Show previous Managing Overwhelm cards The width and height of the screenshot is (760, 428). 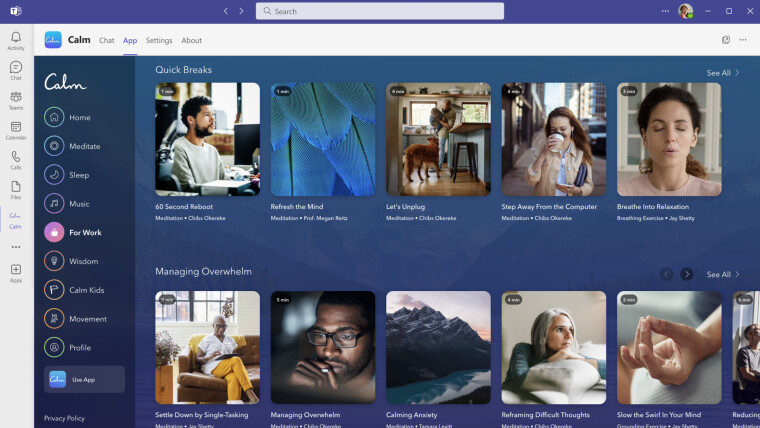click(666, 274)
